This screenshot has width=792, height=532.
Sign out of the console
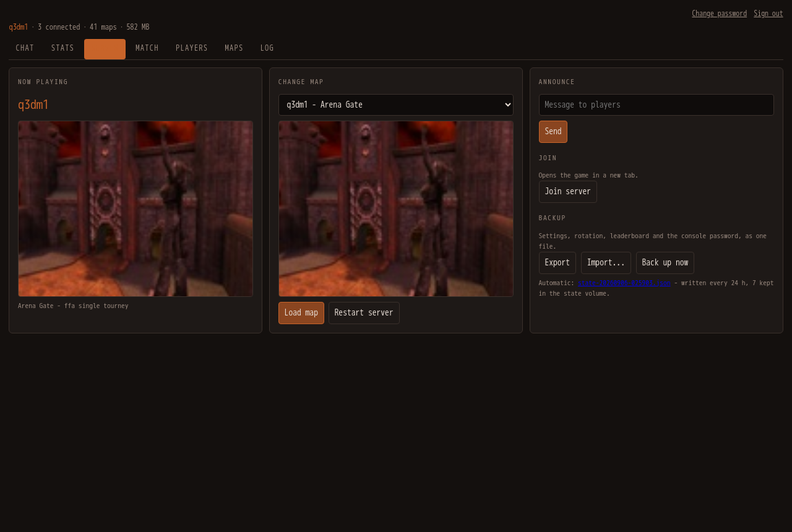[x=768, y=14]
